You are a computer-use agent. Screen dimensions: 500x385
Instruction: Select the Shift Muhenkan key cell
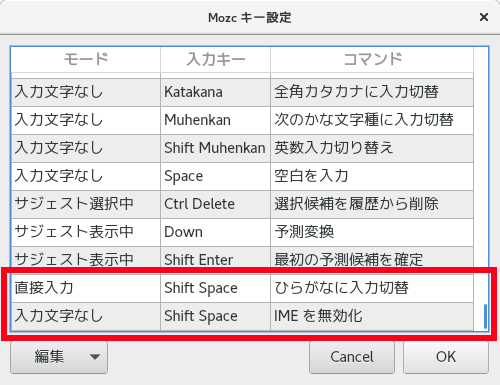click(x=215, y=148)
